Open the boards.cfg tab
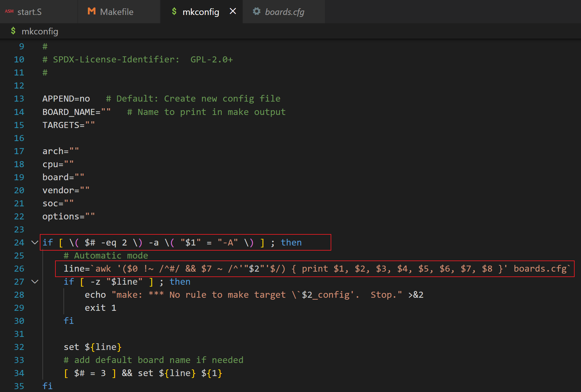 pyautogui.click(x=284, y=12)
